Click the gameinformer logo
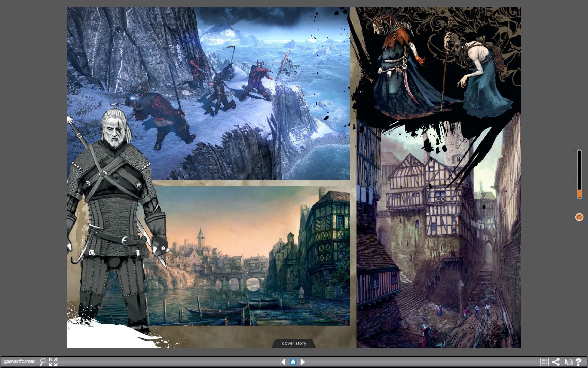Screen dimensions: 588x368 (x=19, y=361)
